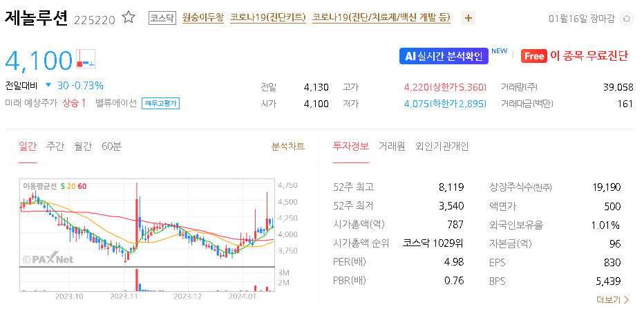The width and height of the screenshot is (644, 316).
Task: Click the low price 4,075(하한가2,895)
Action: (445, 104)
